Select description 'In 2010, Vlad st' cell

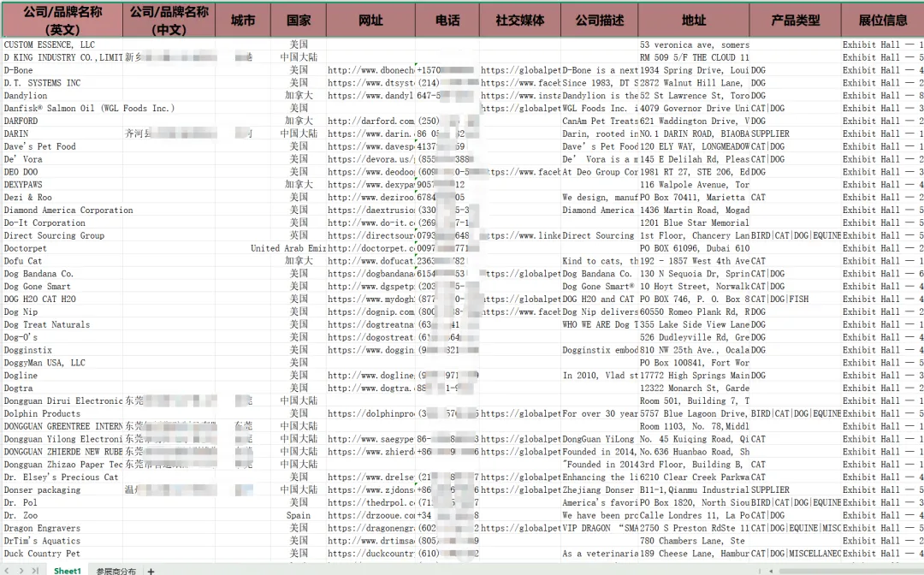(x=599, y=376)
